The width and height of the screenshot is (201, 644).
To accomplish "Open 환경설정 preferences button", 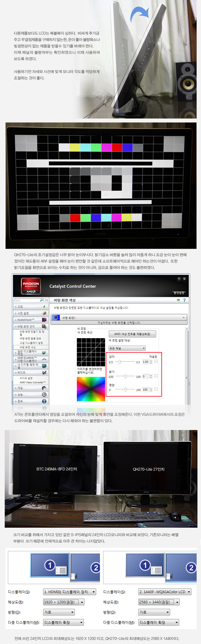I will pyautogui.click(x=179, y=293).
